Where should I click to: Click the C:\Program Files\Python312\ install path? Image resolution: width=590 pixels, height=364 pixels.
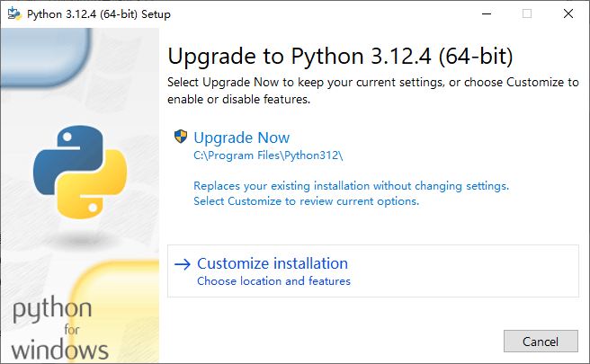pos(268,155)
